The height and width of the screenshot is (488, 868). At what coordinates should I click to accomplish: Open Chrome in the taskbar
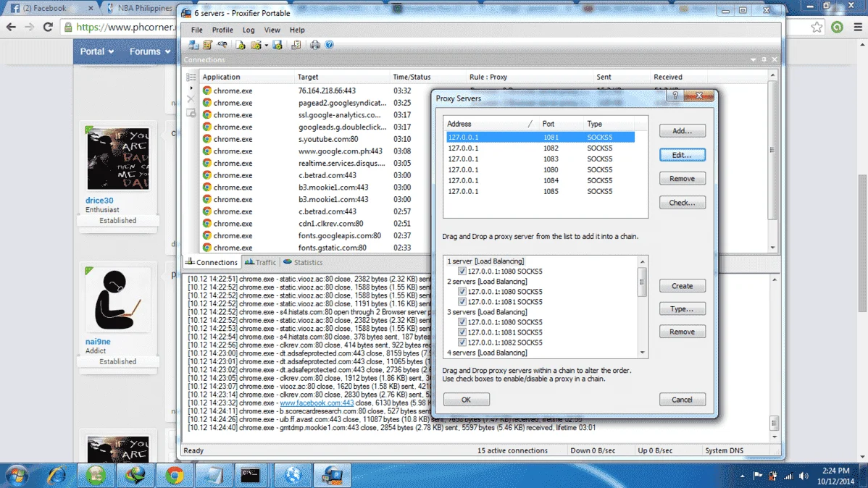(x=175, y=475)
